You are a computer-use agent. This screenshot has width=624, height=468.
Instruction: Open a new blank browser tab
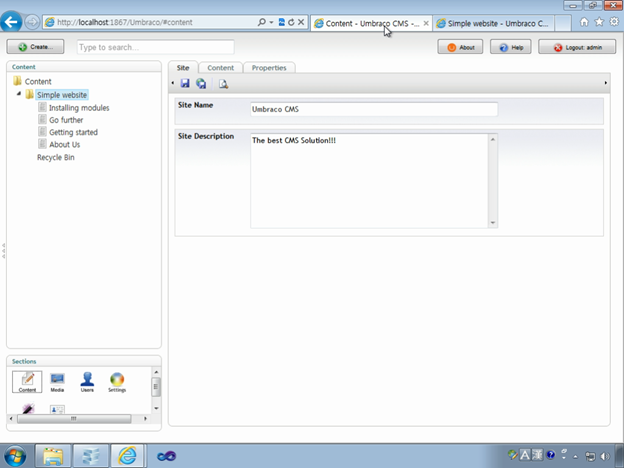(563, 23)
